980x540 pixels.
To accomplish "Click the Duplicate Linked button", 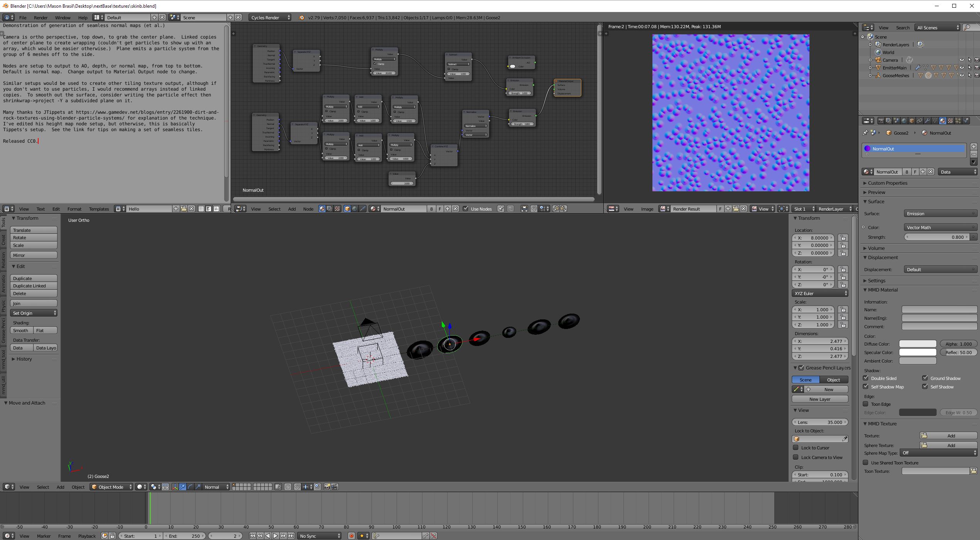I will click(x=34, y=285).
